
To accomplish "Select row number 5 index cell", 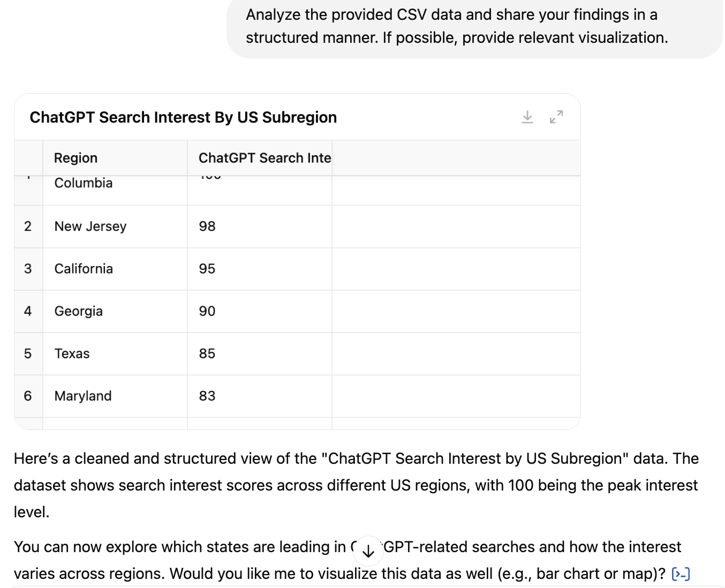I will [28, 353].
